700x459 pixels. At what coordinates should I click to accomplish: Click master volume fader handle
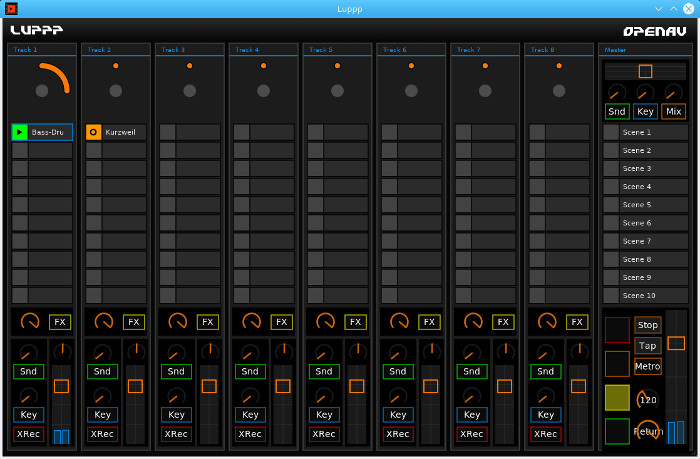[x=676, y=343]
